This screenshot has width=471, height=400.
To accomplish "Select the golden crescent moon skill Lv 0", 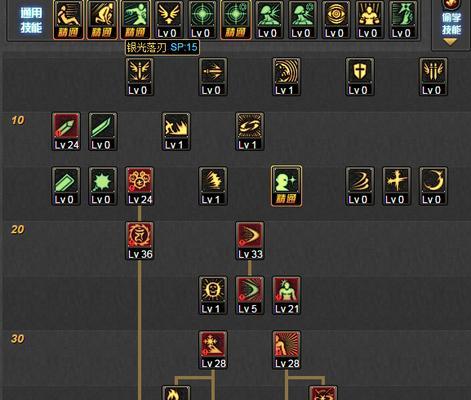I will tap(433, 186).
